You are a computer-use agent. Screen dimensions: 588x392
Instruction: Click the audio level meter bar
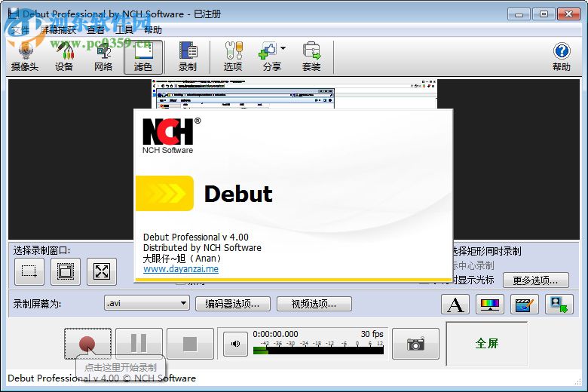coord(318,351)
